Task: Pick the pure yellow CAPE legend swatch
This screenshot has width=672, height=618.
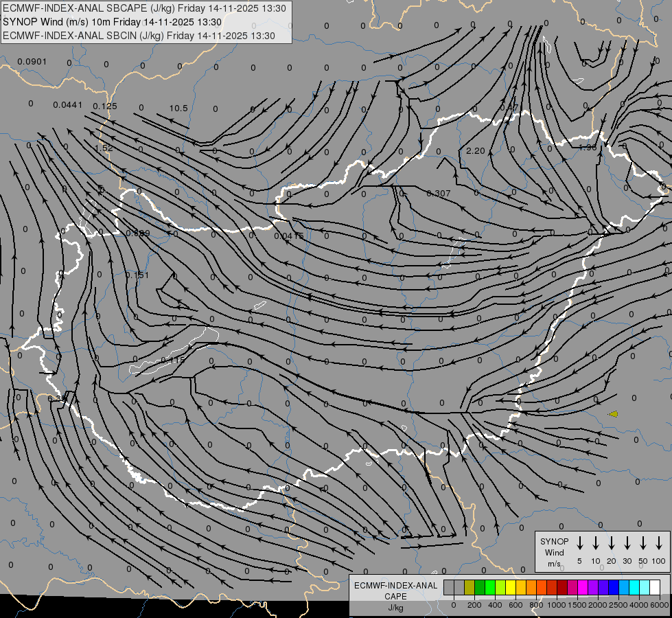Action: click(x=511, y=587)
